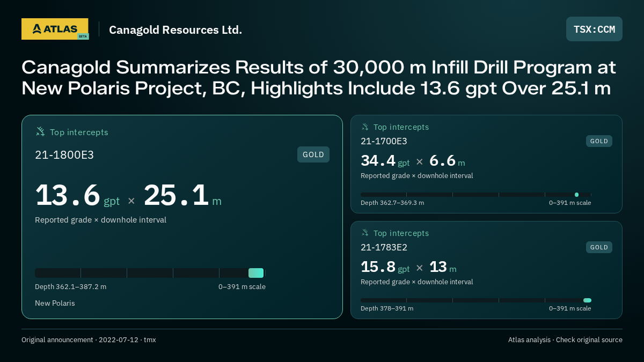Click 'Top intercepts' heading in 21-1800E3 card
This screenshot has width=644, height=362.
[79, 132]
